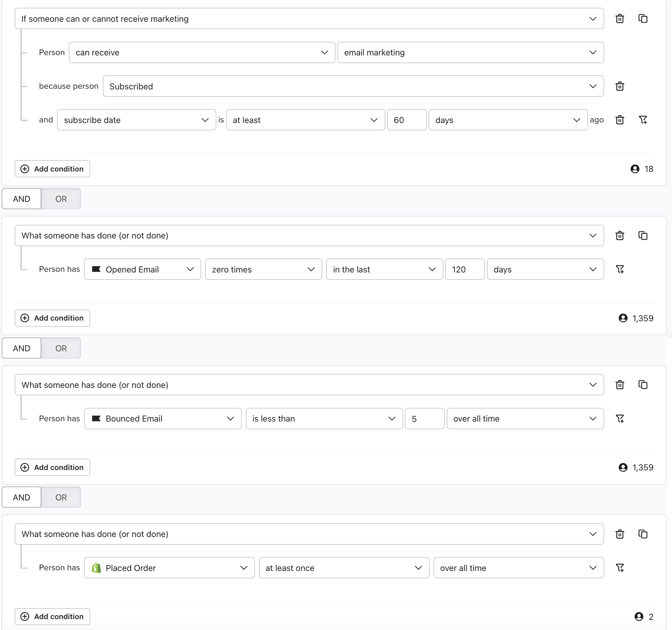This screenshot has height=630, width=672.
Task: Open the 'is less than' dropdown
Action: pyautogui.click(x=323, y=419)
